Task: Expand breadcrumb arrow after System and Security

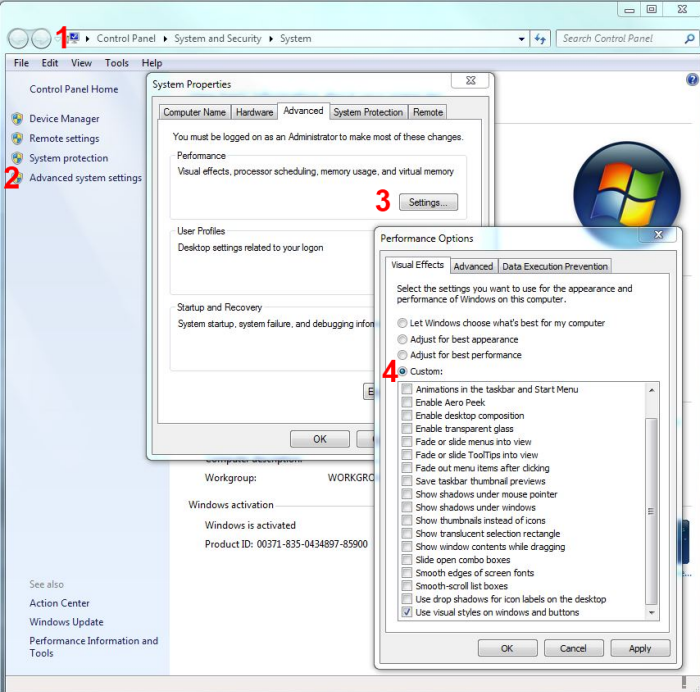Action: coord(271,39)
